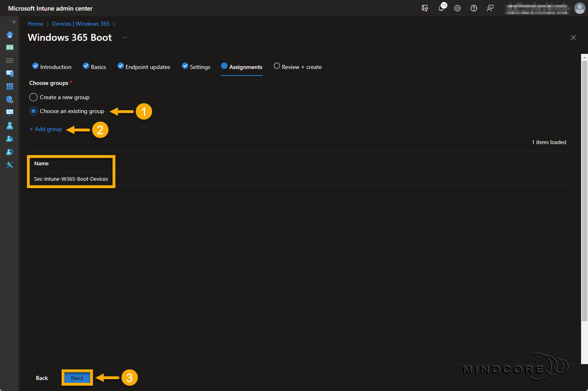This screenshot has height=391, width=588.
Task: Select 'Create a new group' radio button
Action: pos(33,97)
